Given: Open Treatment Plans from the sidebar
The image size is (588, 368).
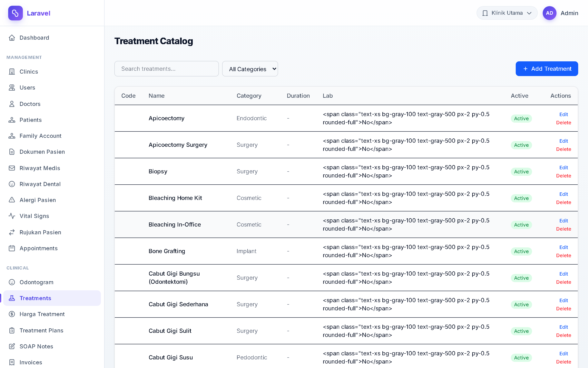Looking at the screenshot, I should click(52, 331).
